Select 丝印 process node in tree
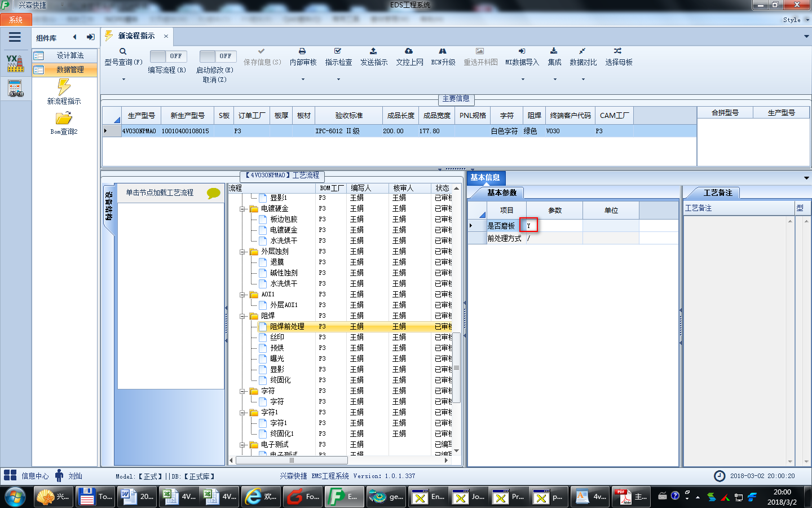The image size is (812, 508). 277,337
